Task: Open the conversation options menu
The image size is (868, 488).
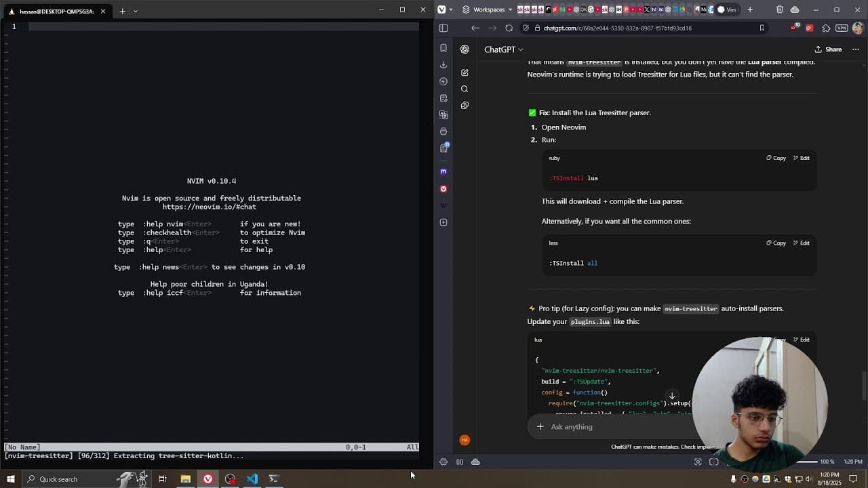Action: [x=856, y=49]
